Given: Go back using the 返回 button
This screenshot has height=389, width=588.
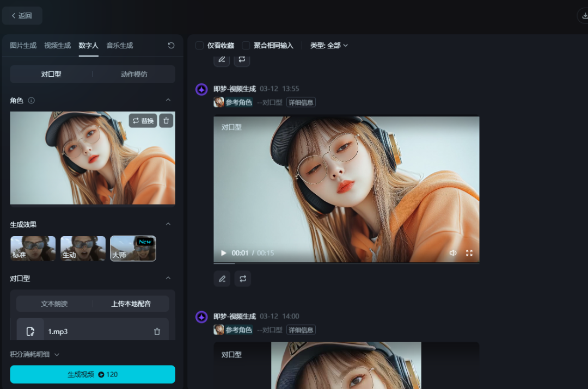Looking at the screenshot, I should pyautogui.click(x=22, y=16).
